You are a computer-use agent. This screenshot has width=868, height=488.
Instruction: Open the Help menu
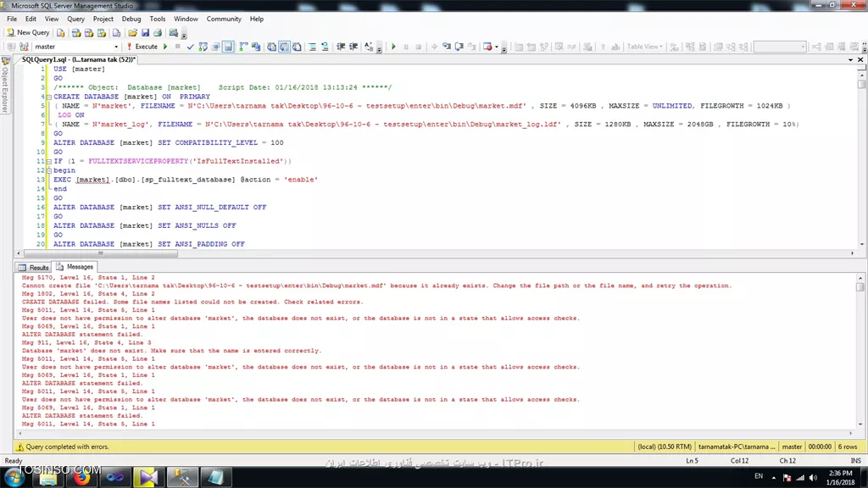[x=256, y=19]
